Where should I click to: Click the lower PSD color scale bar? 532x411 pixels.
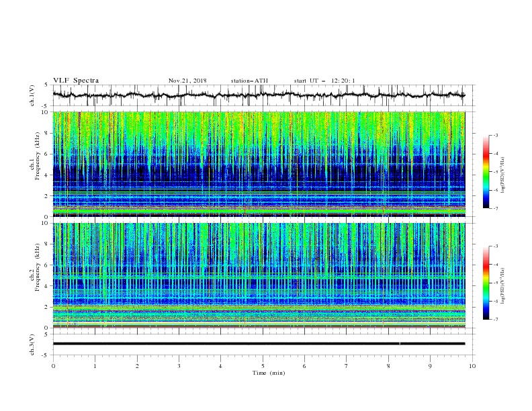(486, 283)
